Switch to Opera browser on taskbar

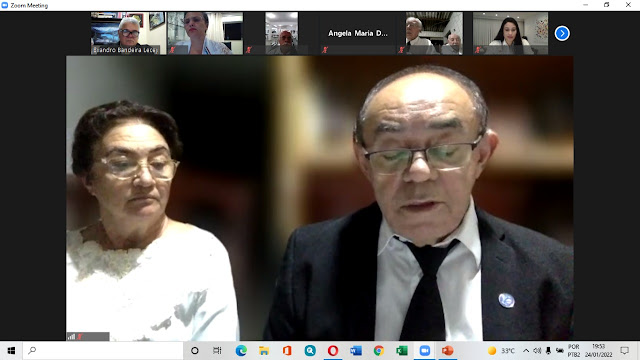click(x=333, y=351)
